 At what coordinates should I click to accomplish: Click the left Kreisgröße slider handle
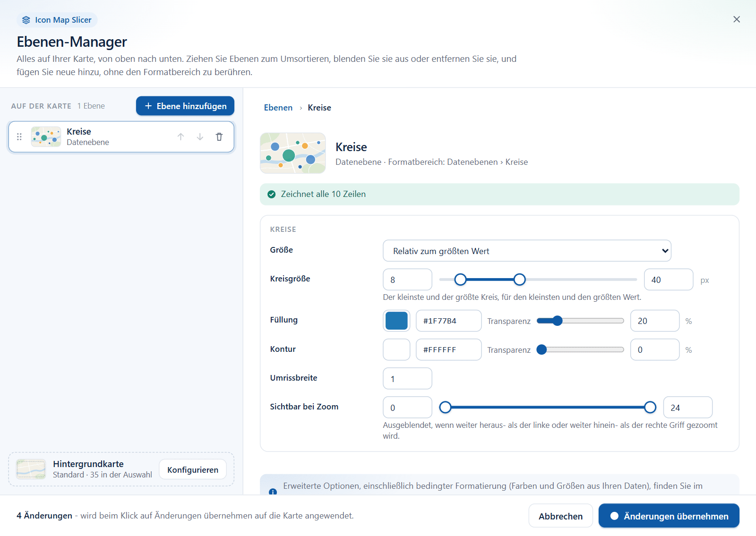(x=460, y=280)
